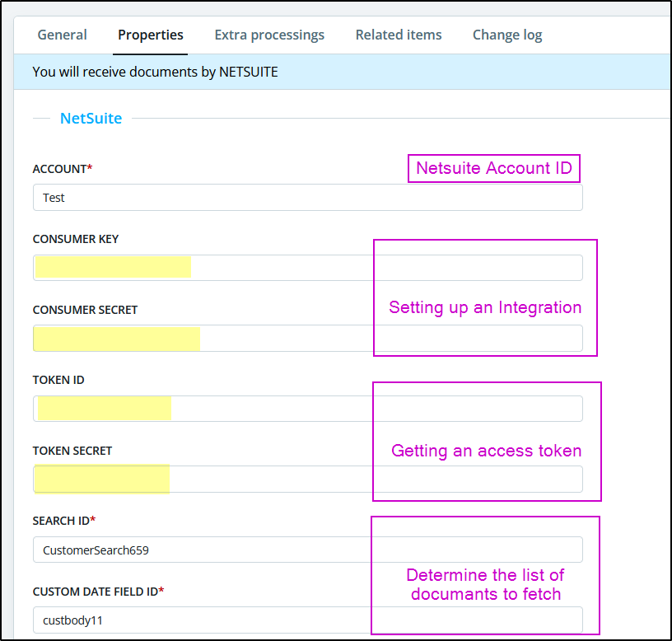This screenshot has width=672, height=641.
Task: Click the CONSUMER KEY label
Action: click(x=76, y=239)
